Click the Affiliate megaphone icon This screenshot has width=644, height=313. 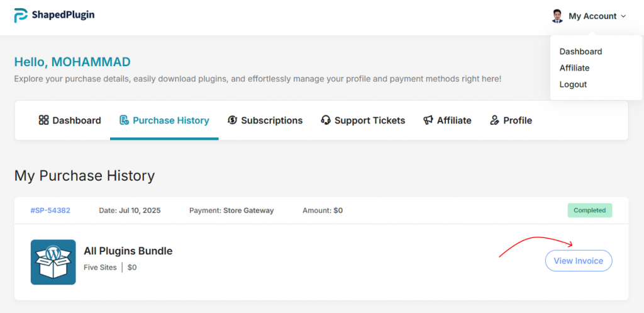[428, 120]
